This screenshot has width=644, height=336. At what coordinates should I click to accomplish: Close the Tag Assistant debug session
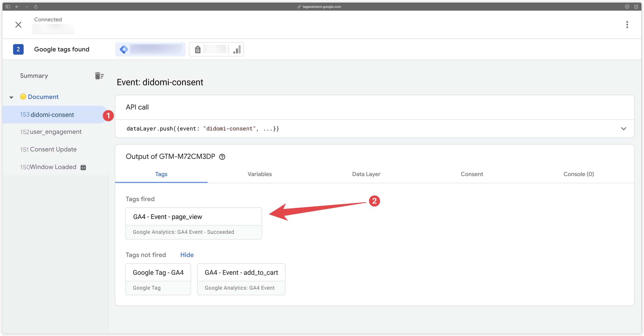pos(18,25)
